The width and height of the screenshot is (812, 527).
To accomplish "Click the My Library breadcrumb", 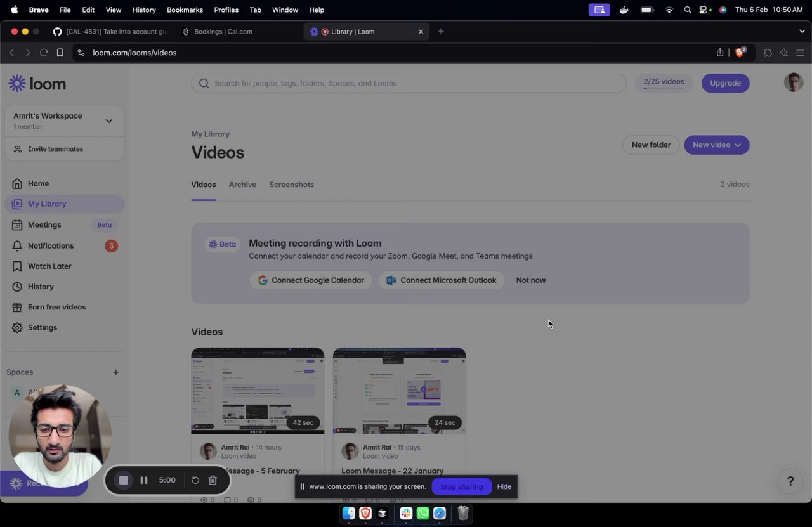I will 210,134.
